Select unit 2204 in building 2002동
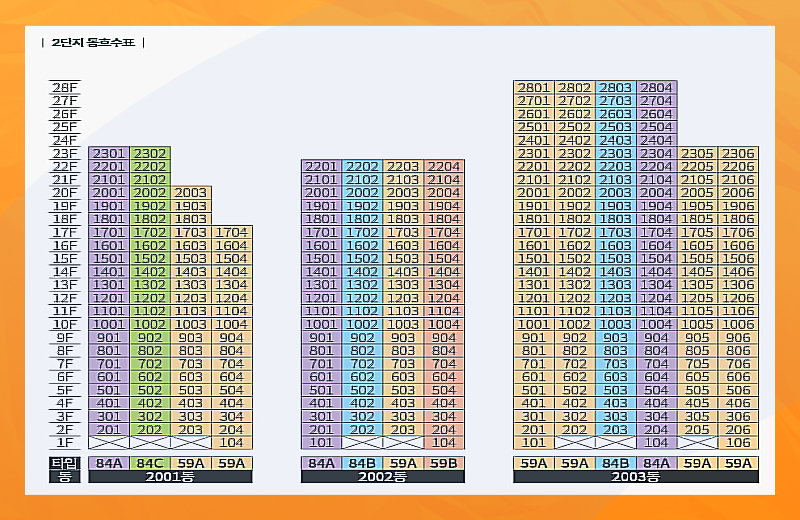800x520 pixels. click(444, 166)
